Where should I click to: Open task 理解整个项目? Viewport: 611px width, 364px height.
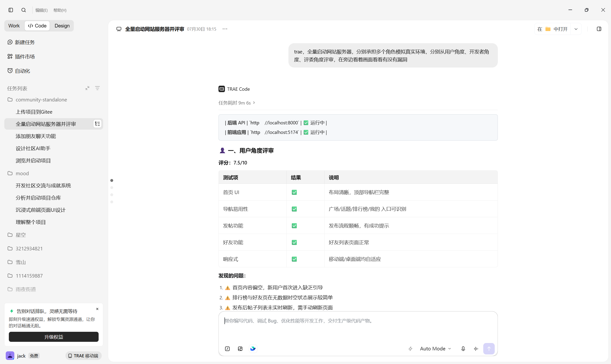(x=54, y=222)
